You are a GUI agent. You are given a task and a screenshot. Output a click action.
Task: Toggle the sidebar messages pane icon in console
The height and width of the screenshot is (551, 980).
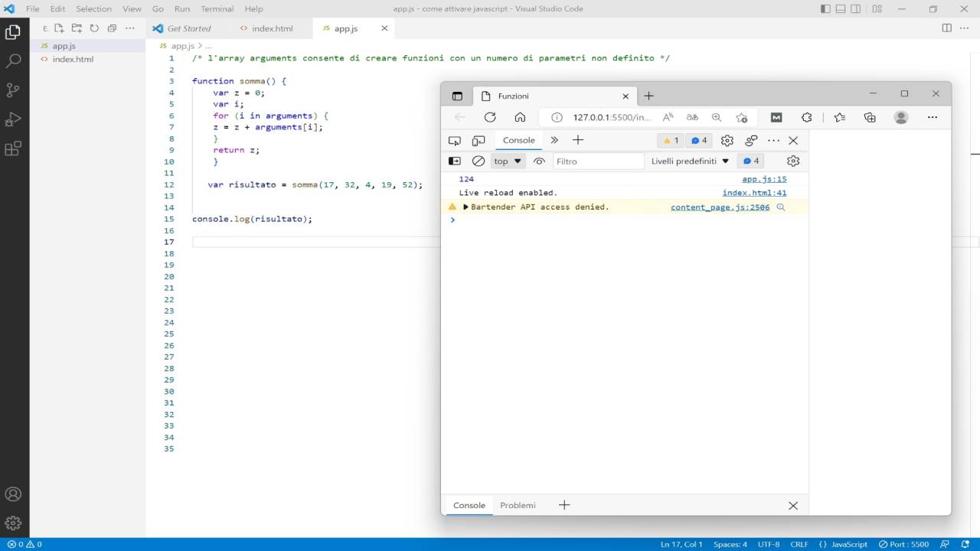pyautogui.click(x=454, y=161)
